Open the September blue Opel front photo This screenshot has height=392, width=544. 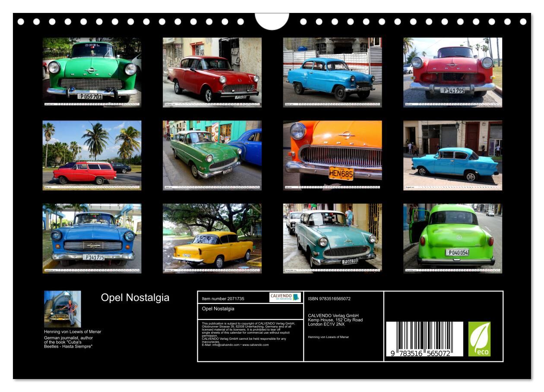coord(92,237)
